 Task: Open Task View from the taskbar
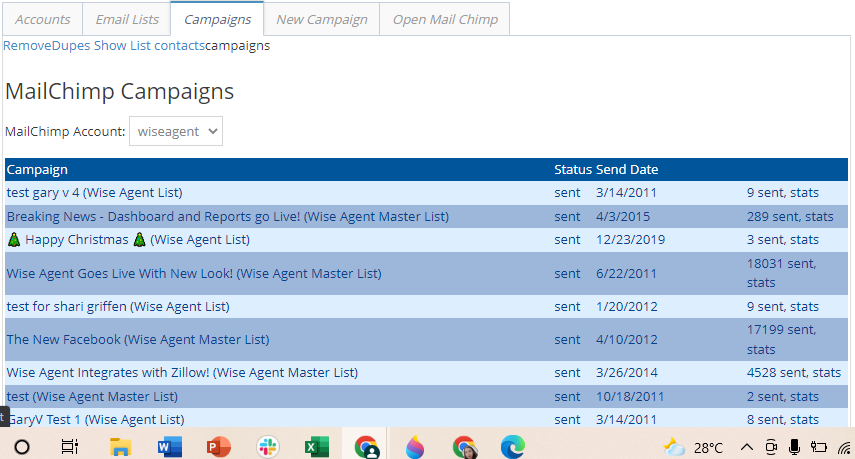point(70,447)
